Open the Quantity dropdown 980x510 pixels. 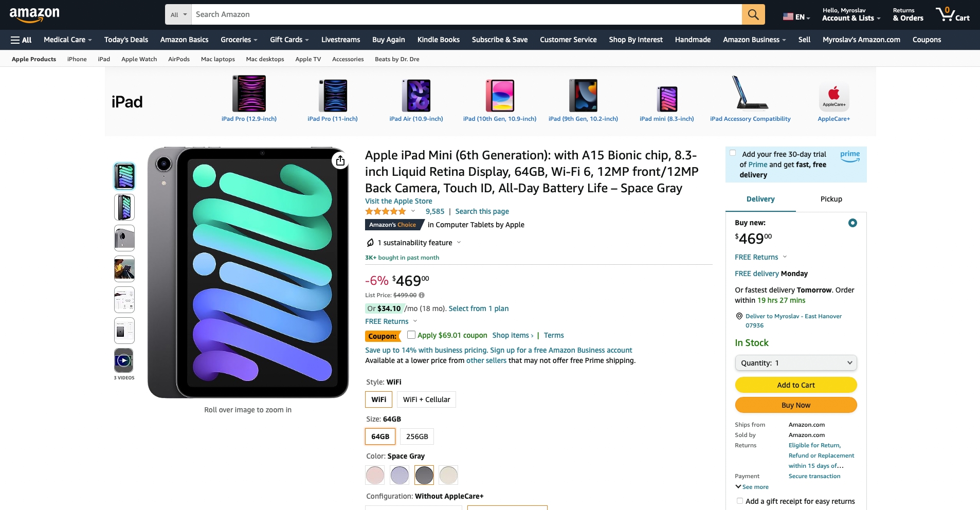pos(796,363)
